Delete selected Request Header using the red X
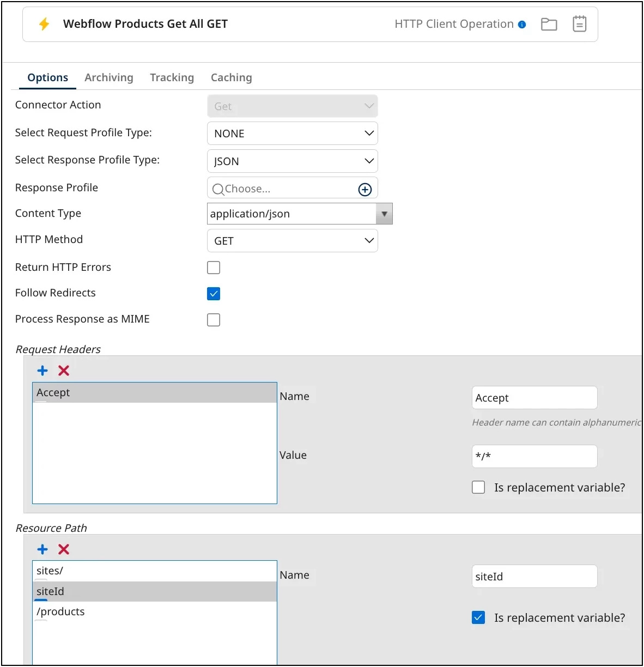The width and height of the screenshot is (644, 667). [x=63, y=371]
